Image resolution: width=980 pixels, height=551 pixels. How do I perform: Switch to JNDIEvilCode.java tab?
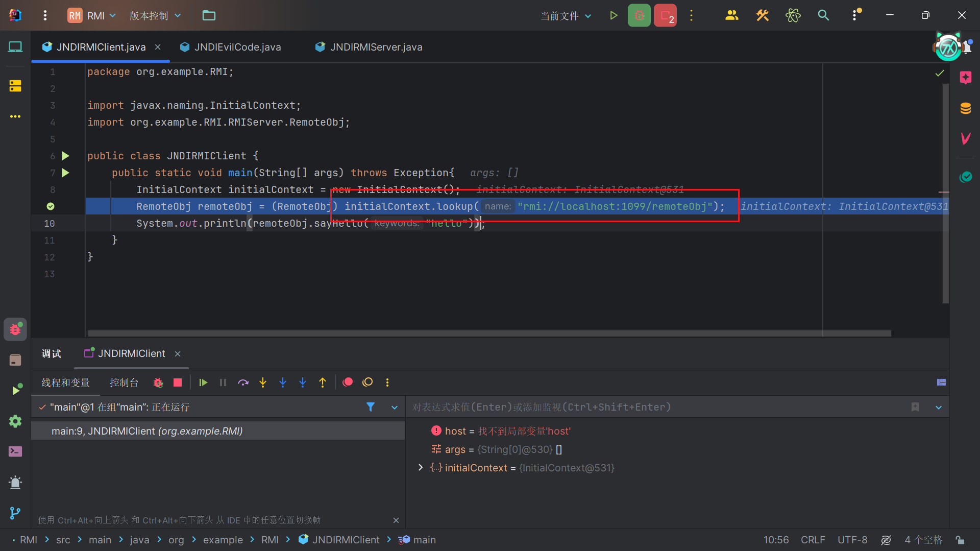pos(237,47)
